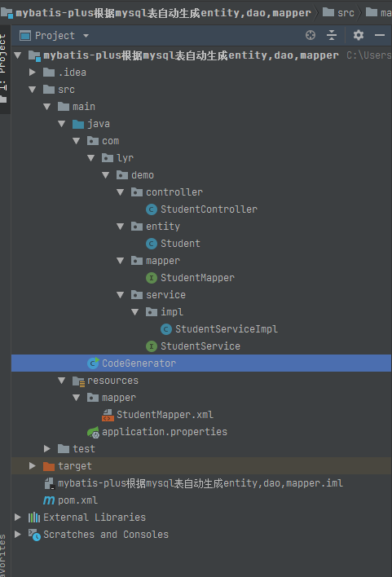Select the demo package label
Image resolution: width=392 pixels, height=577 pixels.
(143, 175)
